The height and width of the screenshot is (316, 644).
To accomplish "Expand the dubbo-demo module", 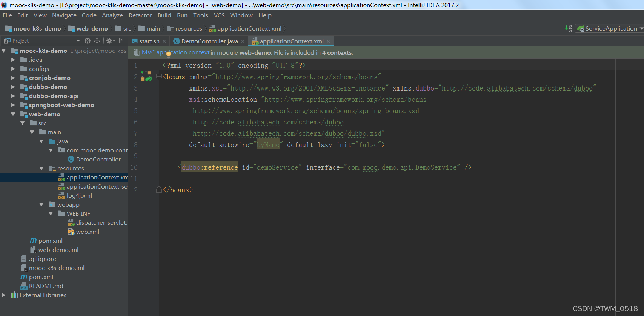I will (x=13, y=87).
